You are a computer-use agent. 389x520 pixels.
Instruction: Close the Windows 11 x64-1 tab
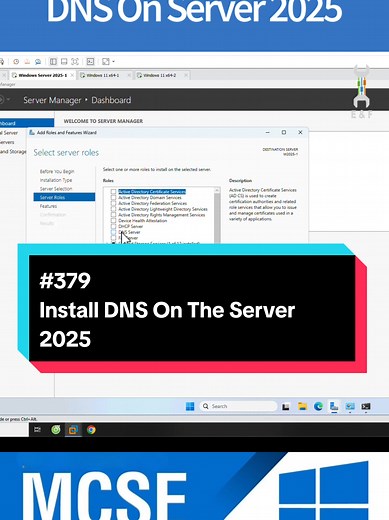tap(129, 75)
